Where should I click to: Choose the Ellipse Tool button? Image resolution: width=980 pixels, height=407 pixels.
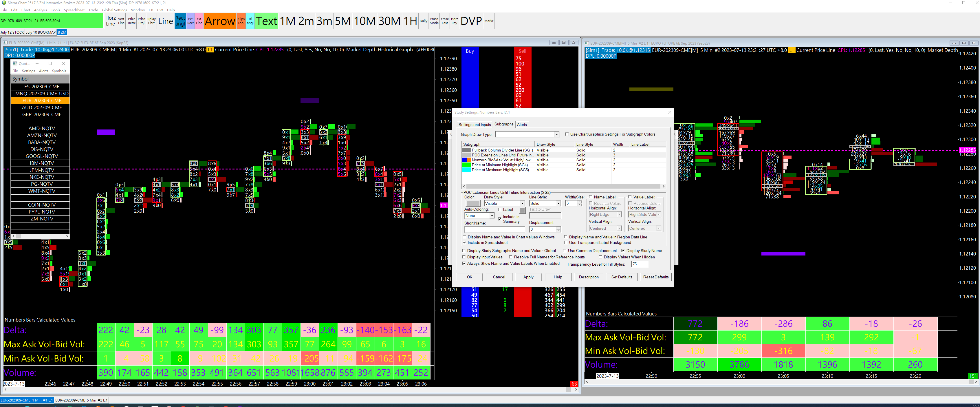click(x=241, y=21)
